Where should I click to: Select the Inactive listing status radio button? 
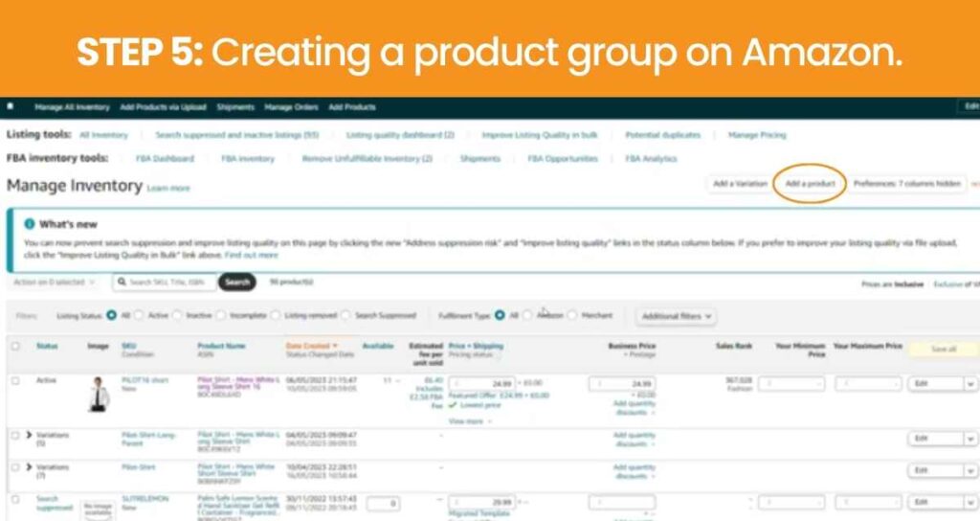[x=177, y=315]
